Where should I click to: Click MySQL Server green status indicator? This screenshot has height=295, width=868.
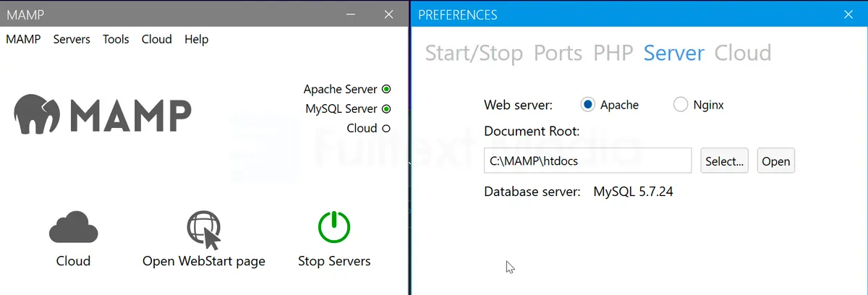point(386,109)
